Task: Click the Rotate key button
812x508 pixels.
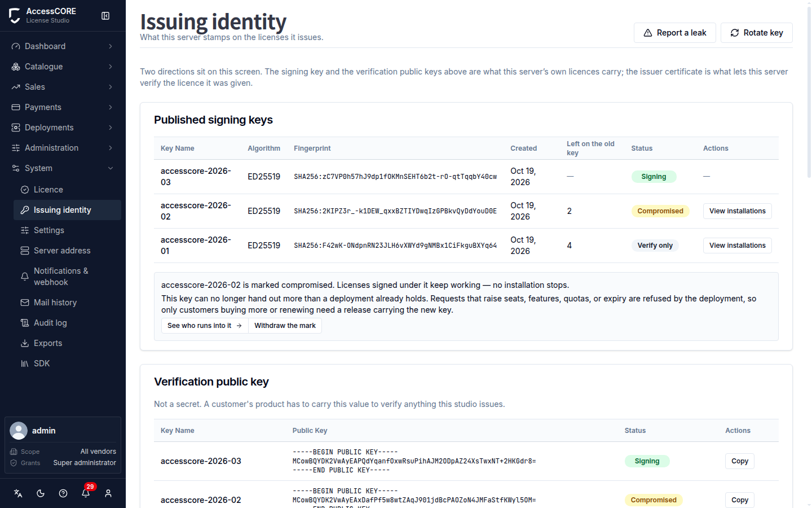Action: coord(757,33)
